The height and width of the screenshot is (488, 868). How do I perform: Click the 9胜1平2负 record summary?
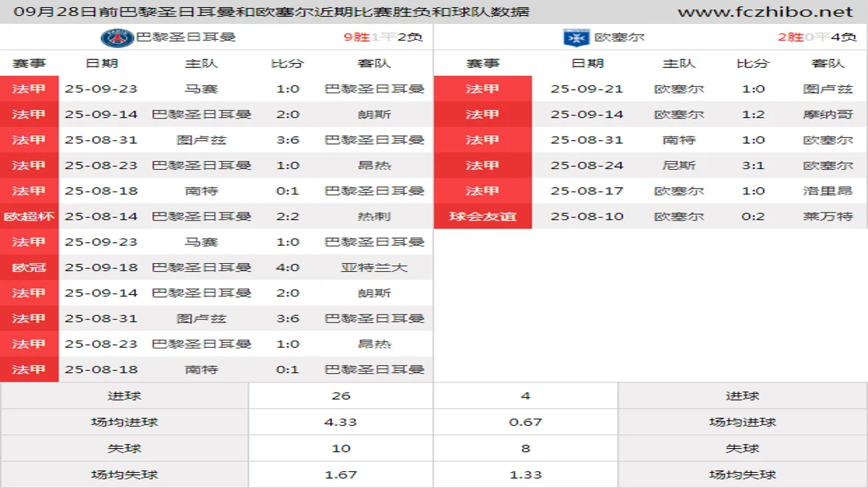[383, 37]
